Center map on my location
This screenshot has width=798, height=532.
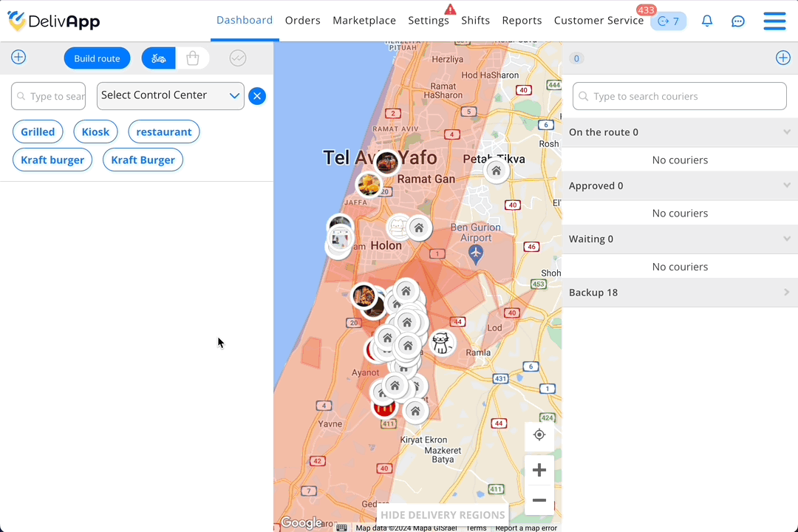point(539,435)
